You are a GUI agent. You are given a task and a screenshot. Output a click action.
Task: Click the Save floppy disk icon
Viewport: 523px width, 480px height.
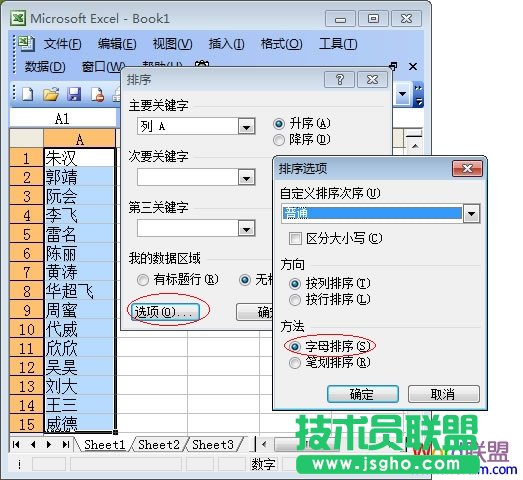[74, 94]
